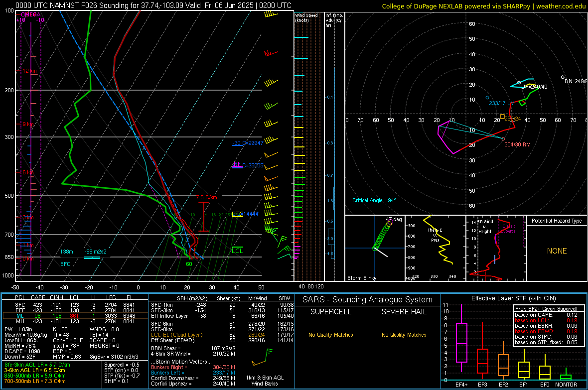The height and width of the screenshot is (390, 588).
Task: Select the 6 km height marker
Action: [x=28, y=172]
